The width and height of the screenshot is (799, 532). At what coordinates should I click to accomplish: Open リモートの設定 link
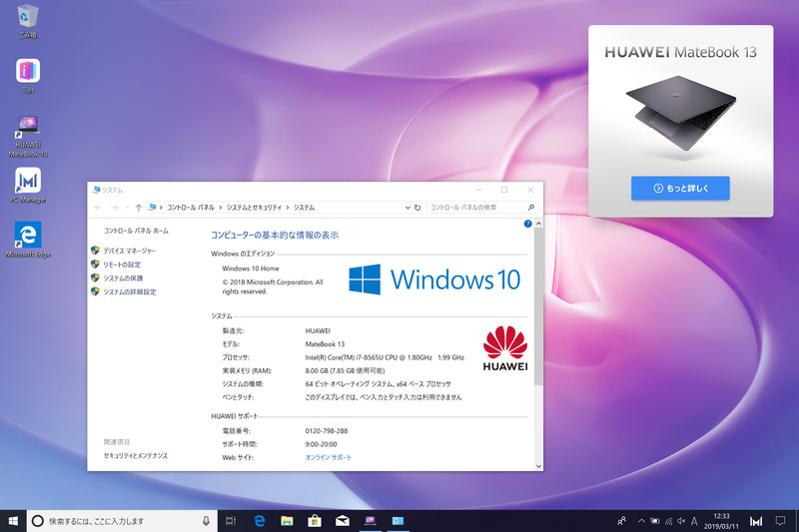pyautogui.click(x=122, y=265)
